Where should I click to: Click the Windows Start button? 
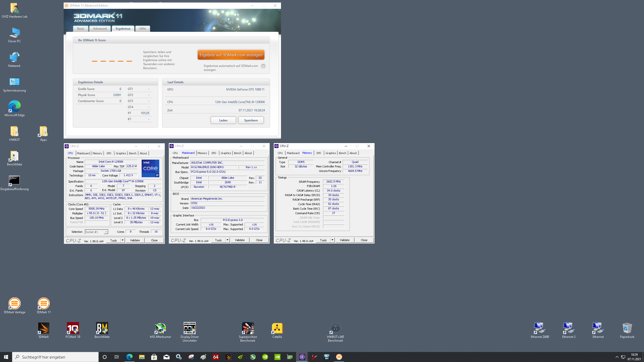coord(6,357)
